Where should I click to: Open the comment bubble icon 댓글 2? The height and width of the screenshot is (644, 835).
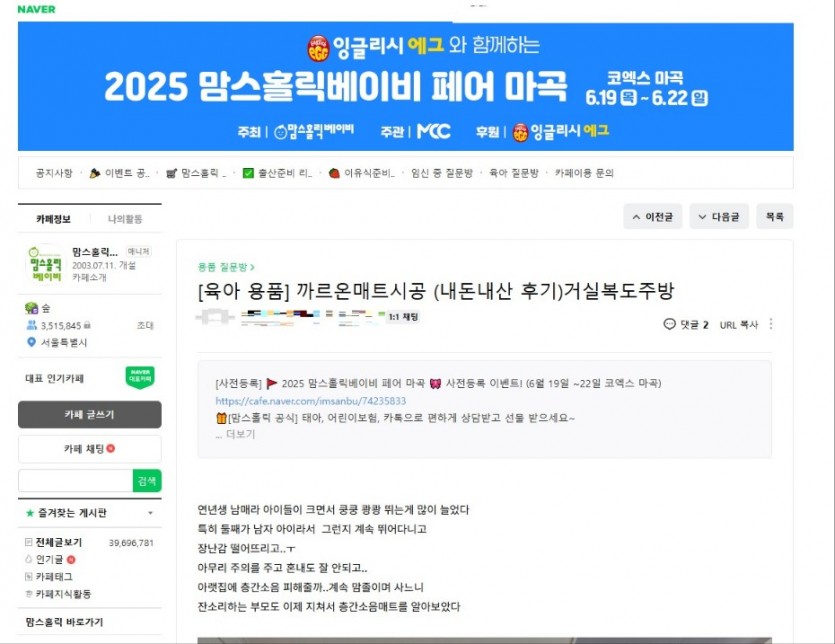(x=669, y=324)
